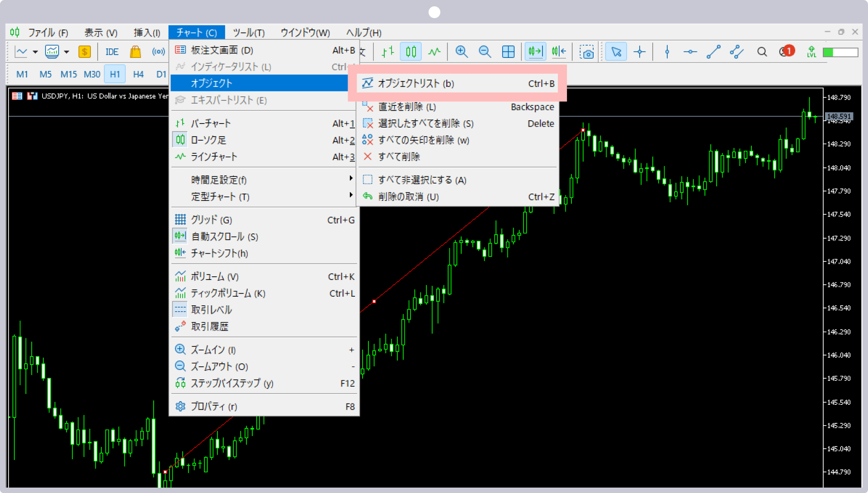Select the vertical line drawing tool
This screenshot has width=868, height=493.
(667, 52)
